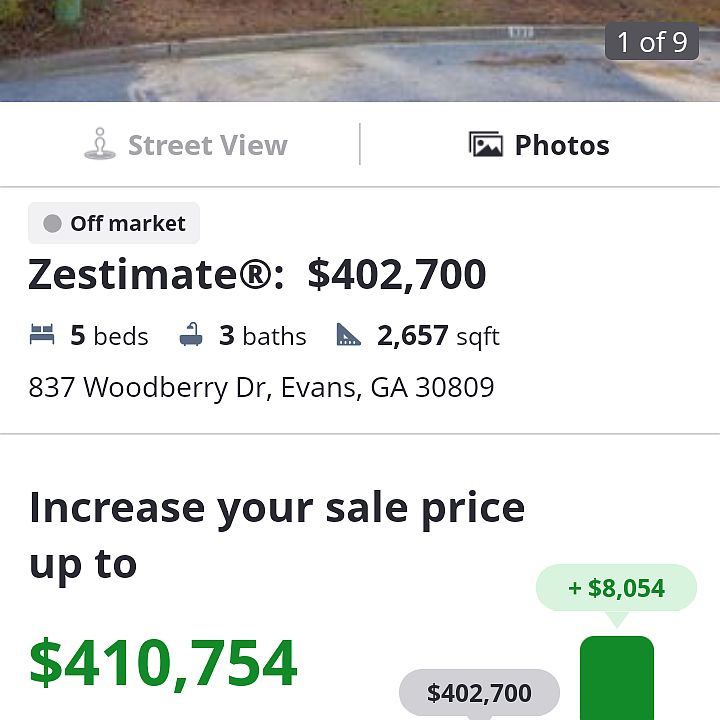Open the Photos tab
This screenshot has width=720, height=720.
540,145
